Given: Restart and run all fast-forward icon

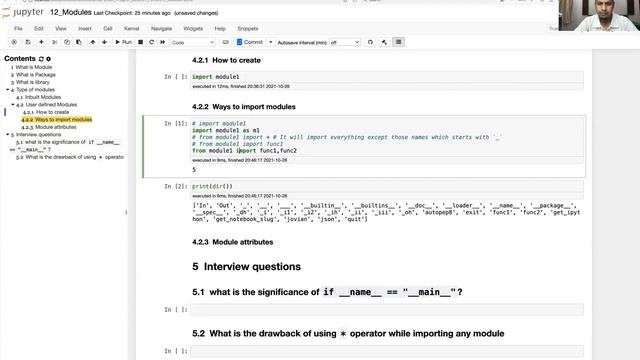Looking at the screenshot, I should (162, 42).
